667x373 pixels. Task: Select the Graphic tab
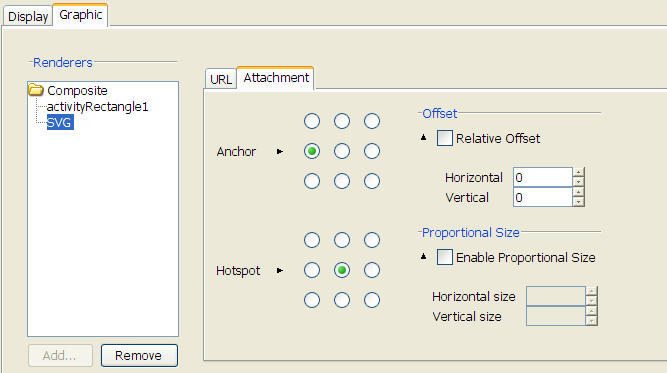pos(80,15)
